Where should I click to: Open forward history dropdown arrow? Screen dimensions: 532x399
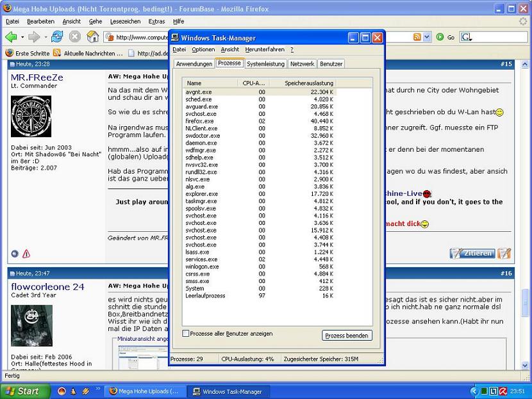(46, 37)
